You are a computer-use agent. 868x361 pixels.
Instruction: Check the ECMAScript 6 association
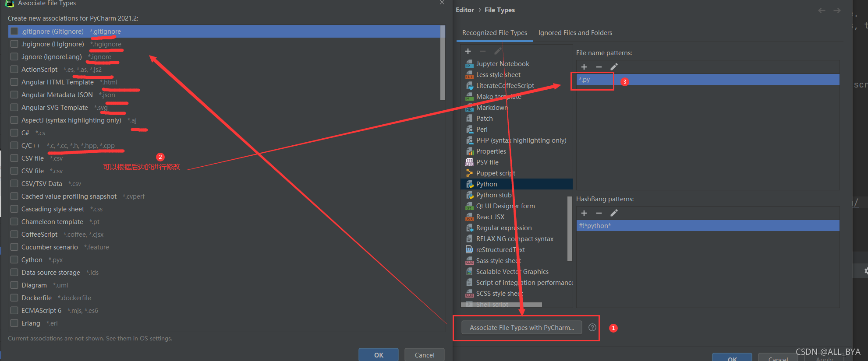(14, 311)
